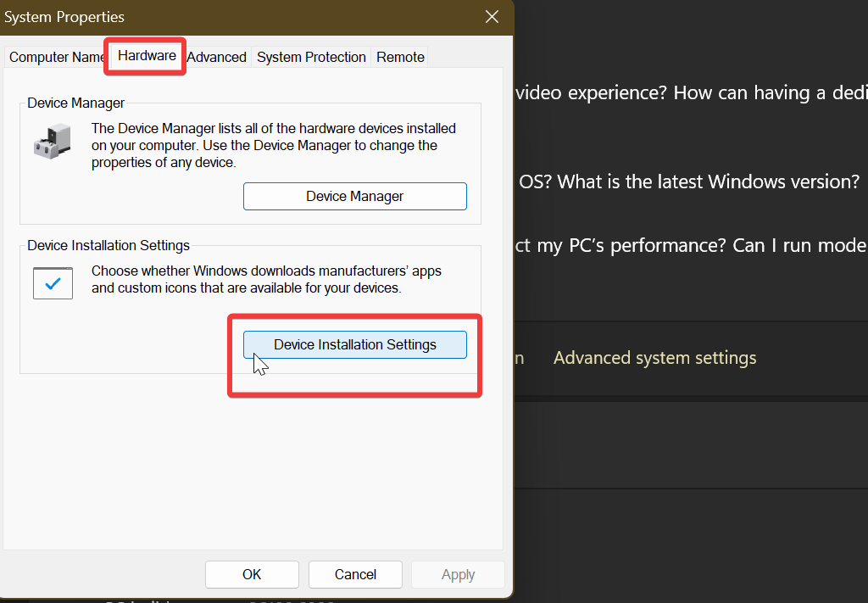Confirm changes with OK
This screenshot has height=603, width=868.
pos(252,574)
